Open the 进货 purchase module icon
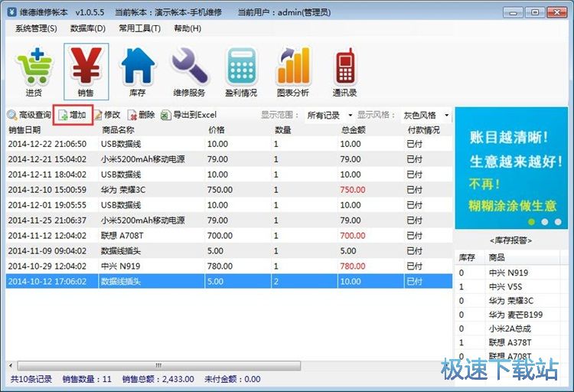574x392 pixels. click(34, 71)
